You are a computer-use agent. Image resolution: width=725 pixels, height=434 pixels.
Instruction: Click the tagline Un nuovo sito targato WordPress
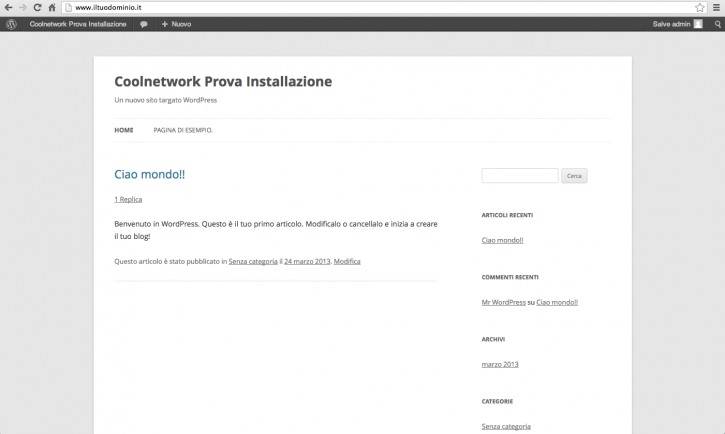(x=166, y=100)
